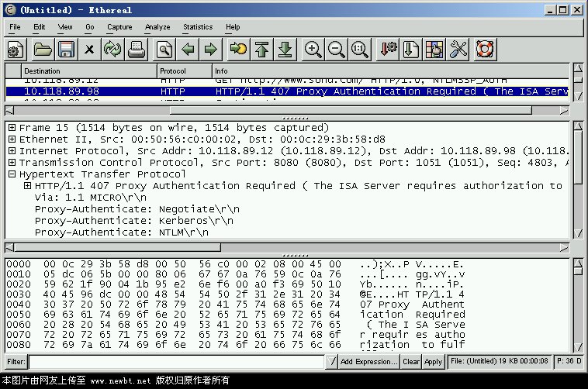
Task: Reset zoom to 1:1 icon
Action: 360,49
